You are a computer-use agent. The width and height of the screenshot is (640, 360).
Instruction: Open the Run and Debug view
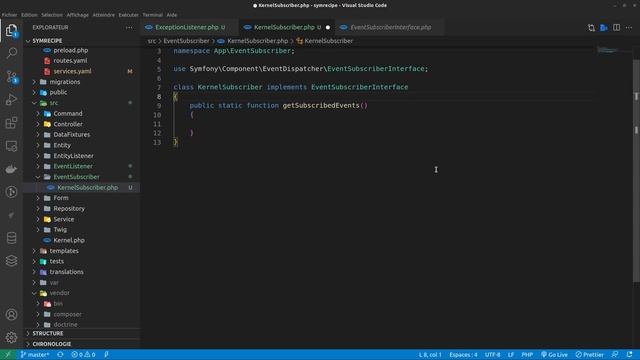point(11,100)
